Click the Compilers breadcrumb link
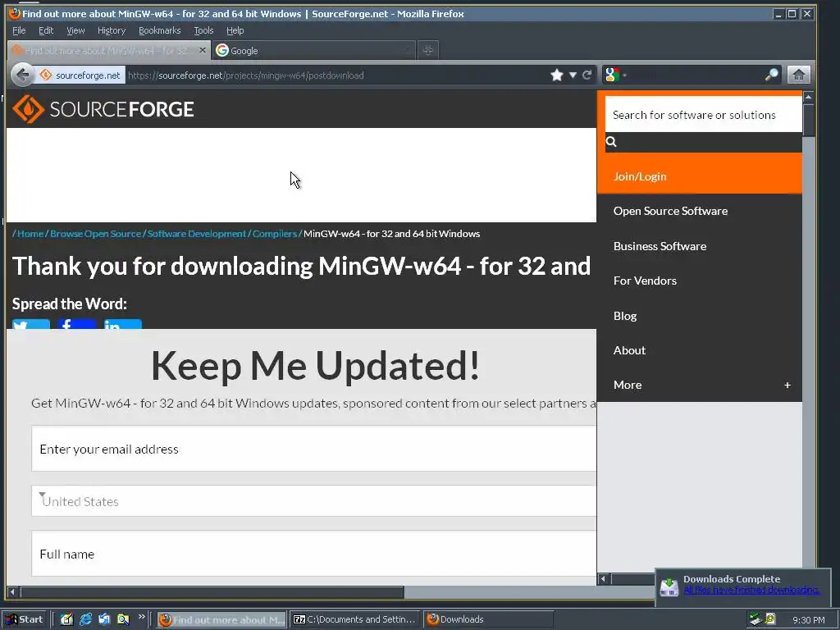 (x=274, y=234)
